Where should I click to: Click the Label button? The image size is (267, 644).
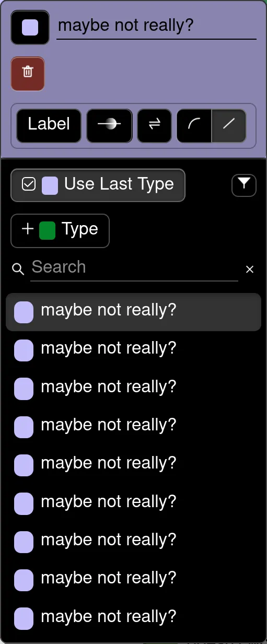[49, 126]
